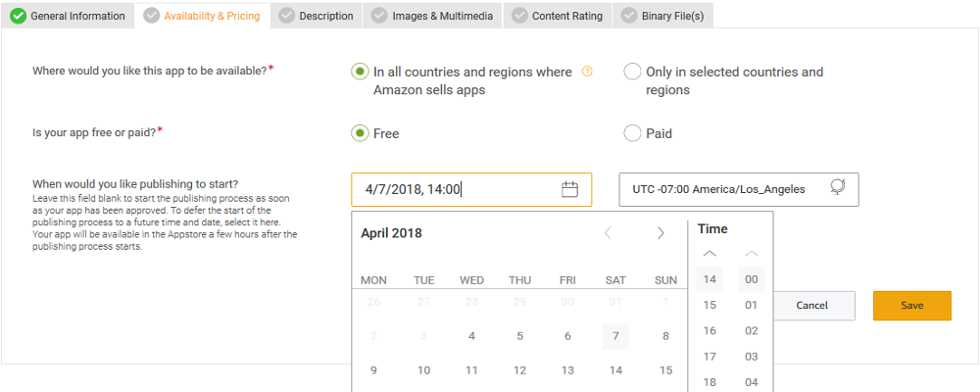This screenshot has width=980, height=392.
Task: Choose the Paid radio button
Action: tap(632, 133)
